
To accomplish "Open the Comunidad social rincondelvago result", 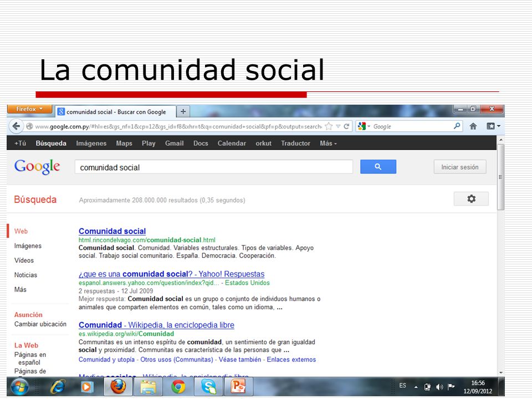I will [112, 231].
